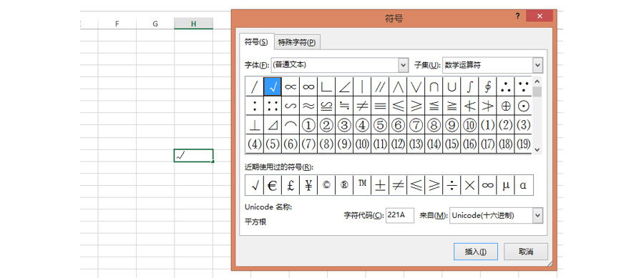
Task: Select the highlighted square root symbol in grid
Action: 273,86
